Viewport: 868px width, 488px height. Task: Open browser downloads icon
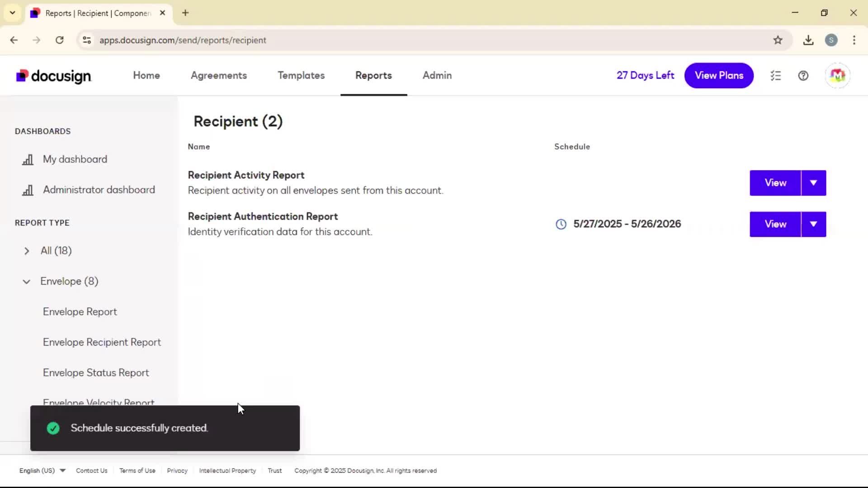pyautogui.click(x=808, y=40)
